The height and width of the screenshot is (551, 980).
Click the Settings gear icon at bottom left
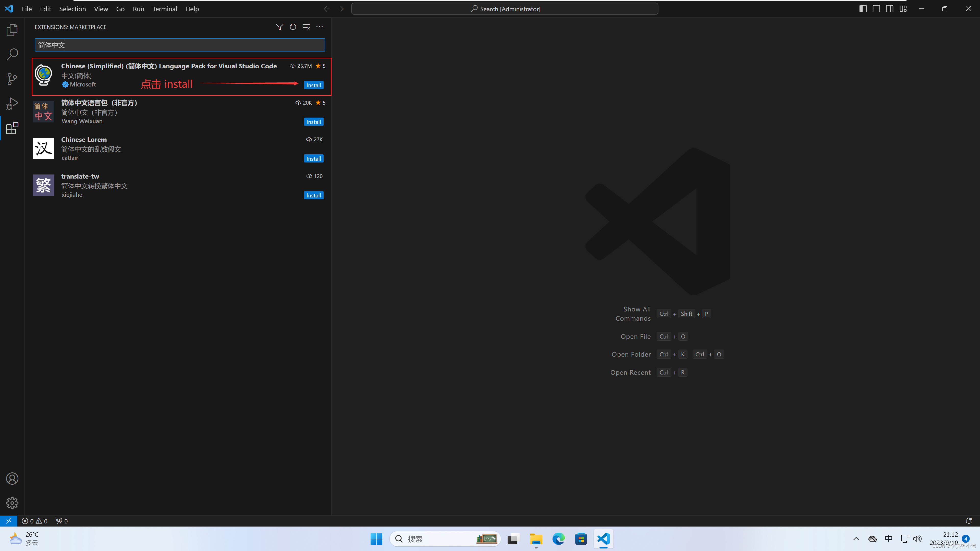coord(11,503)
